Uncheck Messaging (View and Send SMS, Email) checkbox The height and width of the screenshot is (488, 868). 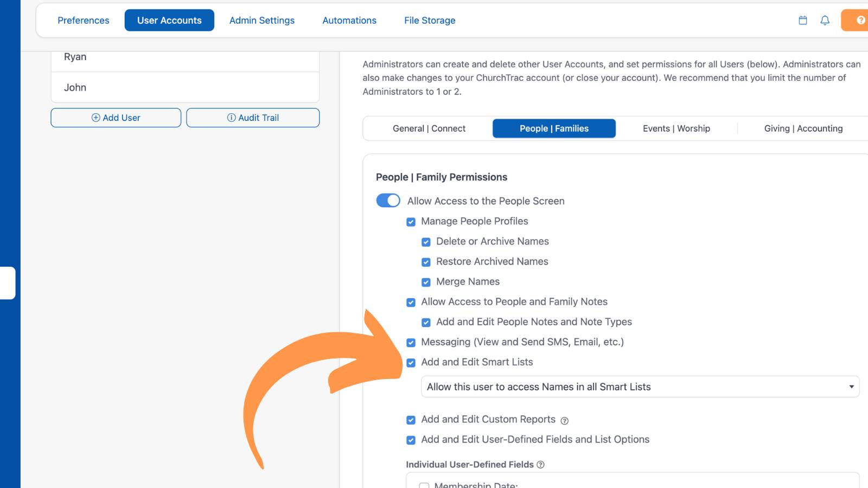[411, 342]
